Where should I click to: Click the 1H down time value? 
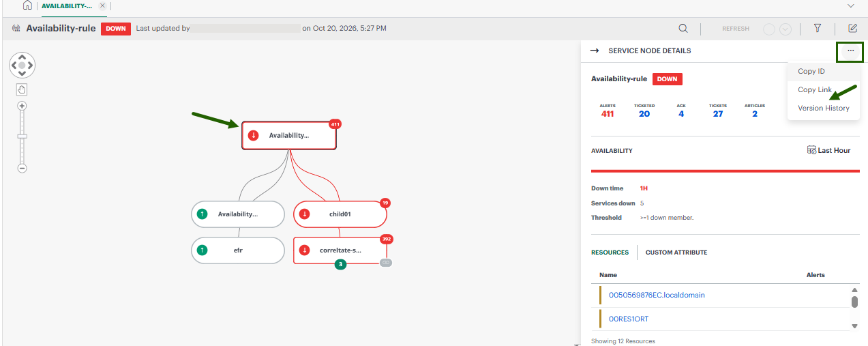click(x=644, y=188)
